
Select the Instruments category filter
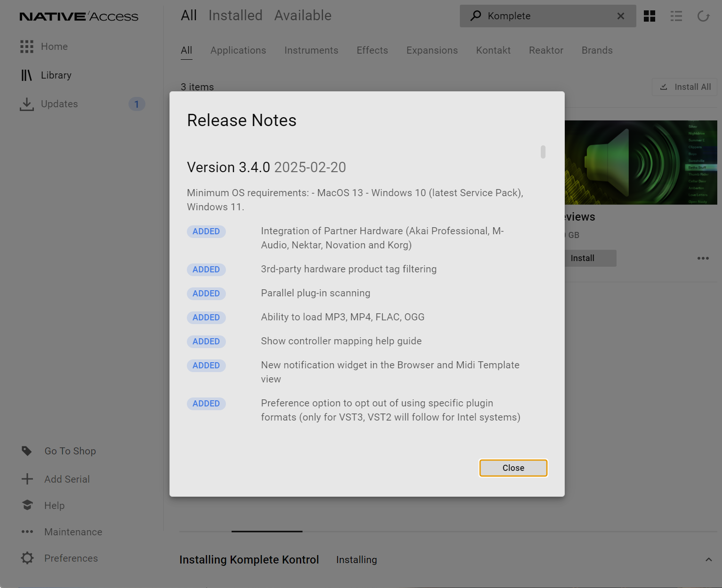coord(311,50)
